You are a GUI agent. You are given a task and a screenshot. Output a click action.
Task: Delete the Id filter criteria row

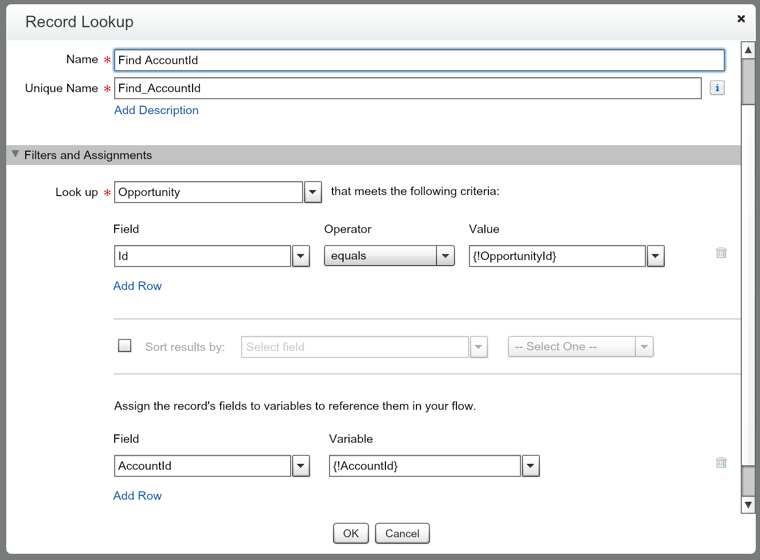click(721, 253)
